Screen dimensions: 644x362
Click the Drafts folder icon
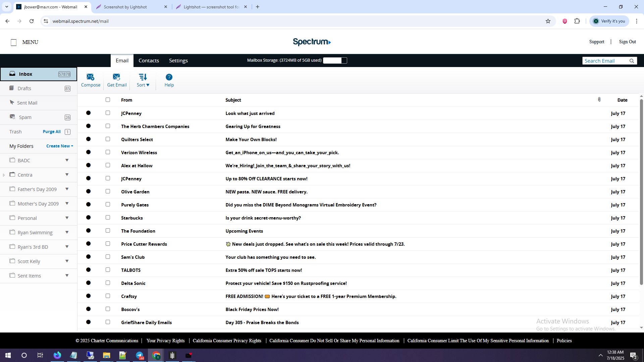click(12, 88)
